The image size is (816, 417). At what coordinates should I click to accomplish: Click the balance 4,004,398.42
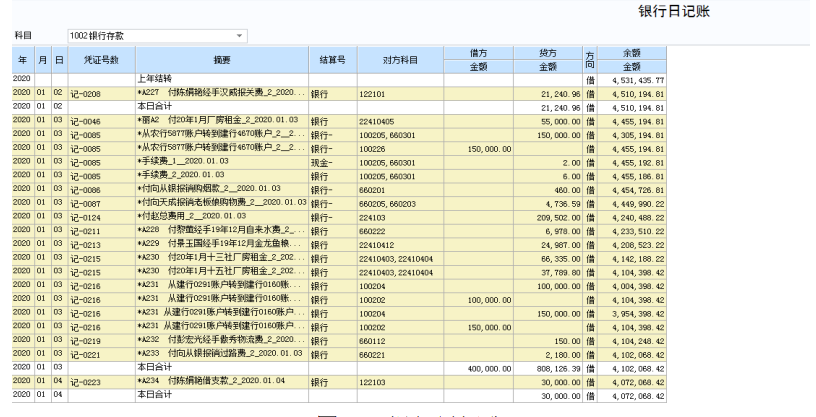(632, 286)
